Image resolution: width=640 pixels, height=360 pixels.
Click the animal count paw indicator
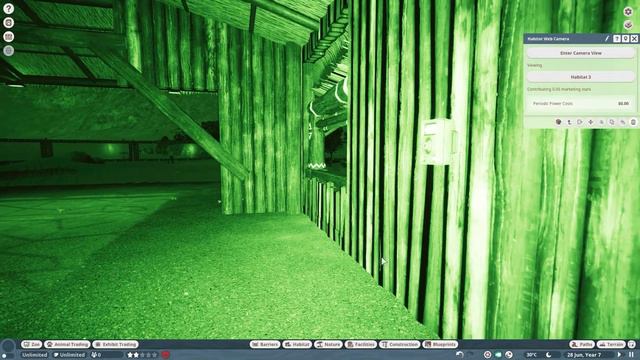pyautogui.click(x=106, y=355)
